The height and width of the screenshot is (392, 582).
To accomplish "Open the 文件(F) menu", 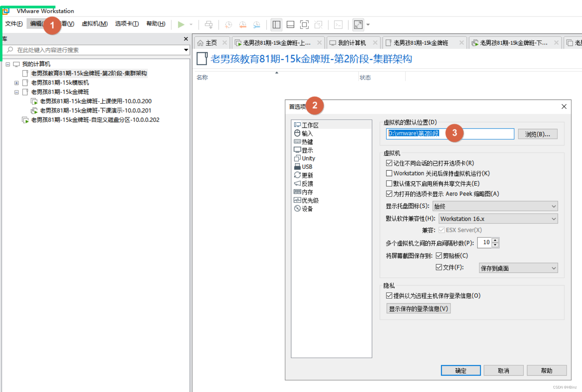I will (x=14, y=24).
